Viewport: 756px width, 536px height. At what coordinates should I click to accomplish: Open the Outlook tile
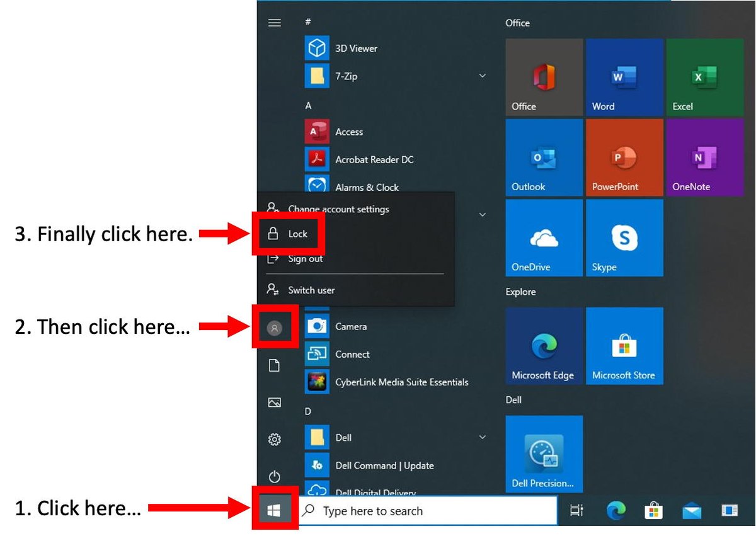pos(544,157)
